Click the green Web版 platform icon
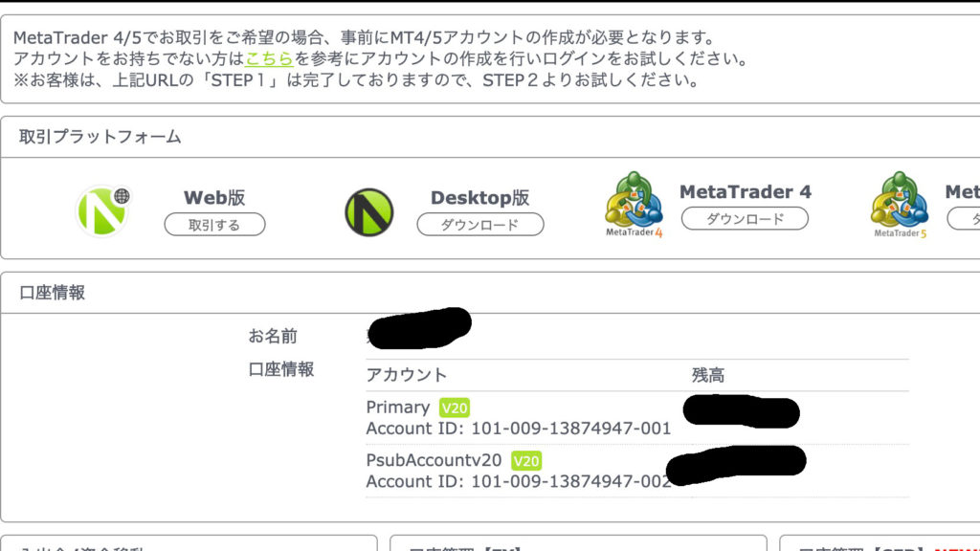This screenshot has width=980, height=551. [103, 211]
